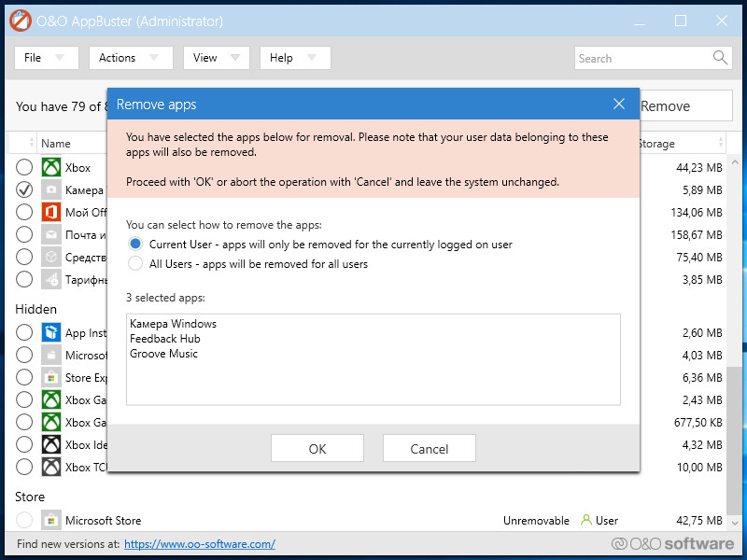
Task: Click the search magnifier icon
Action: click(720, 58)
